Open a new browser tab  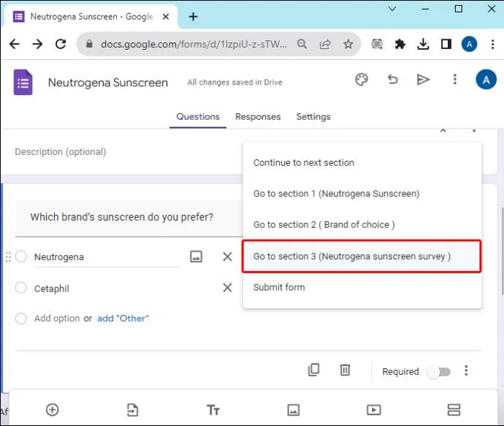tap(193, 16)
